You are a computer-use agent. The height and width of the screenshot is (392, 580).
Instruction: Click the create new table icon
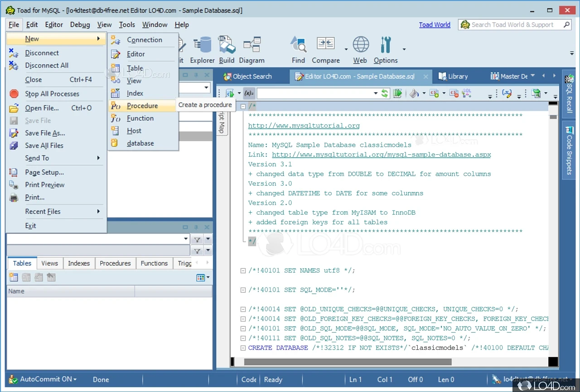[14, 277]
